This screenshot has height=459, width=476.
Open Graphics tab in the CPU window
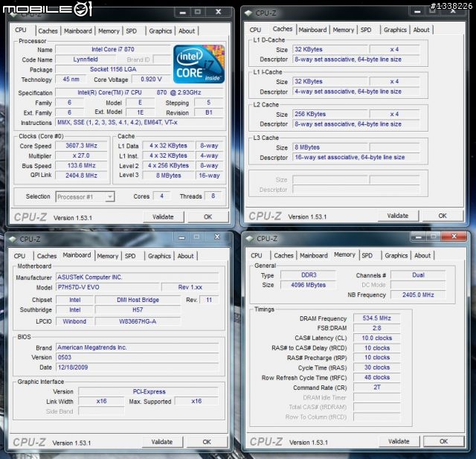(x=161, y=31)
